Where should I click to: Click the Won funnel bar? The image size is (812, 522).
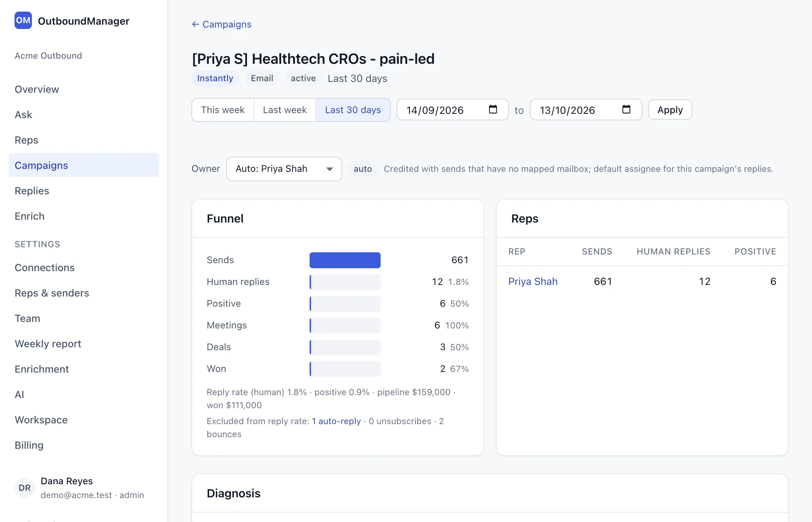pos(345,369)
